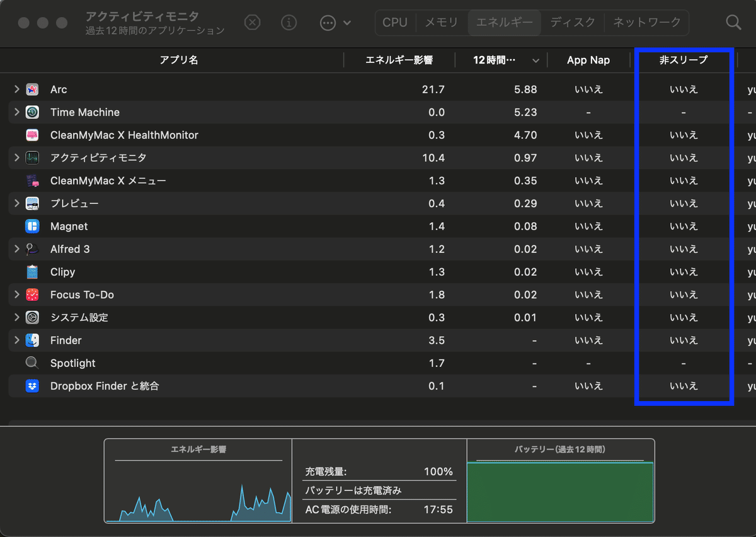Click Focus To-Do's energy impact value 1.8
The height and width of the screenshot is (537, 756).
(x=437, y=295)
